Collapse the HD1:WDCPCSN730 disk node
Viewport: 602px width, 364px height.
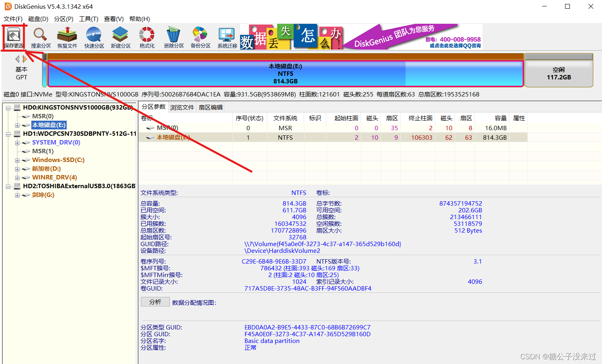(x=9, y=134)
